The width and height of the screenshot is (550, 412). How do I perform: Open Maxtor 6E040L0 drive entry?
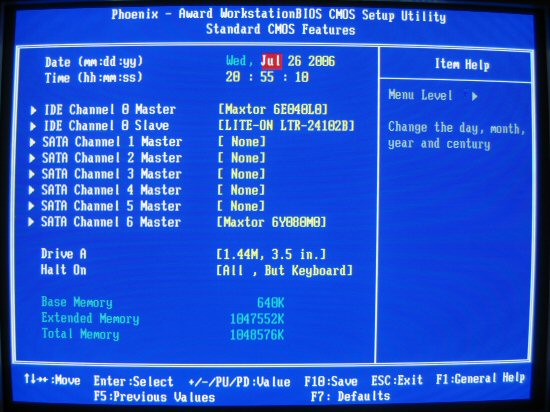click(x=273, y=109)
